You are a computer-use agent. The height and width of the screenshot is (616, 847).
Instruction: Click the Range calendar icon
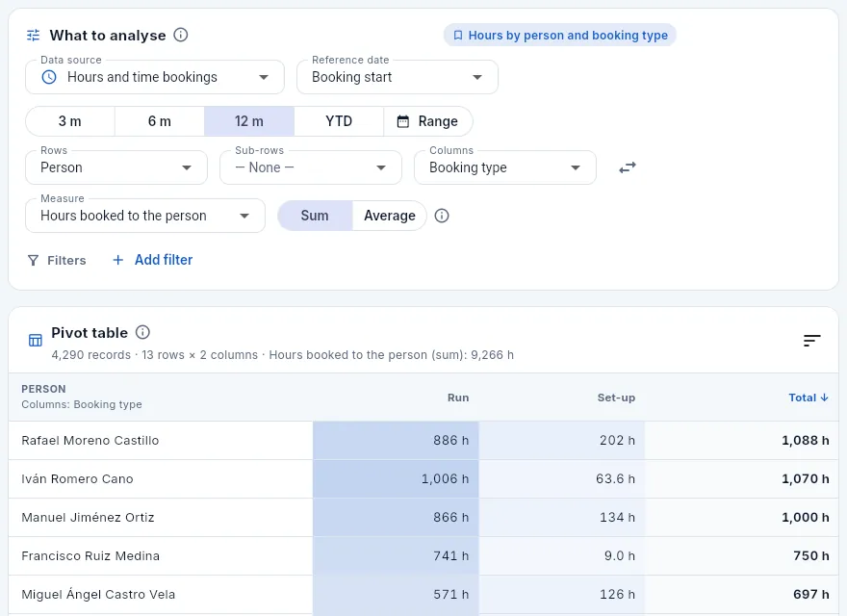403,121
